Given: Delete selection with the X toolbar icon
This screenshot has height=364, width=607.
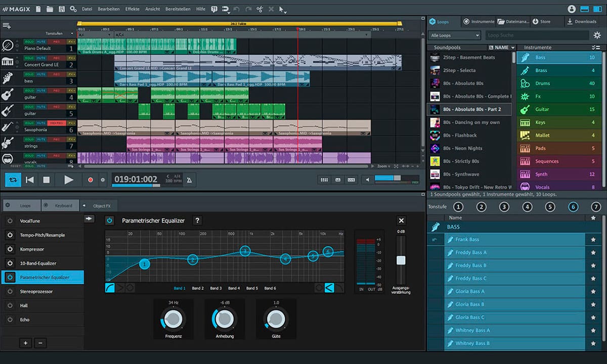Looking at the screenshot, I should (x=271, y=9).
